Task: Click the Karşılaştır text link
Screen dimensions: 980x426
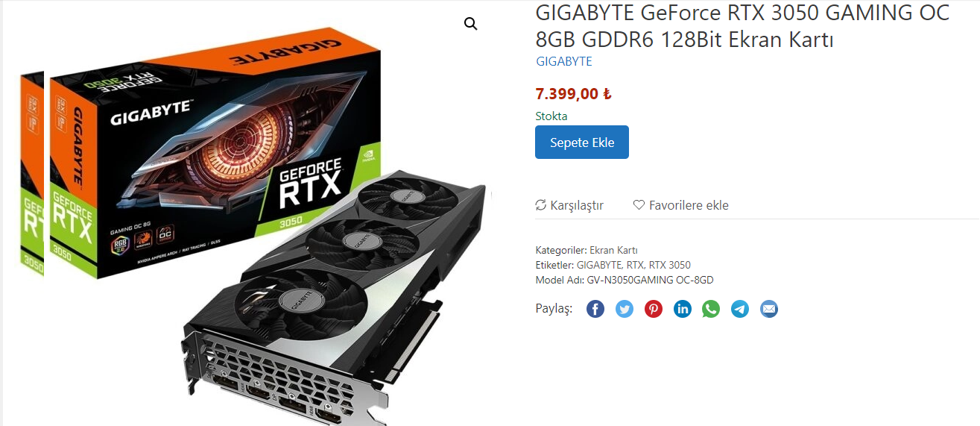Action: (577, 205)
